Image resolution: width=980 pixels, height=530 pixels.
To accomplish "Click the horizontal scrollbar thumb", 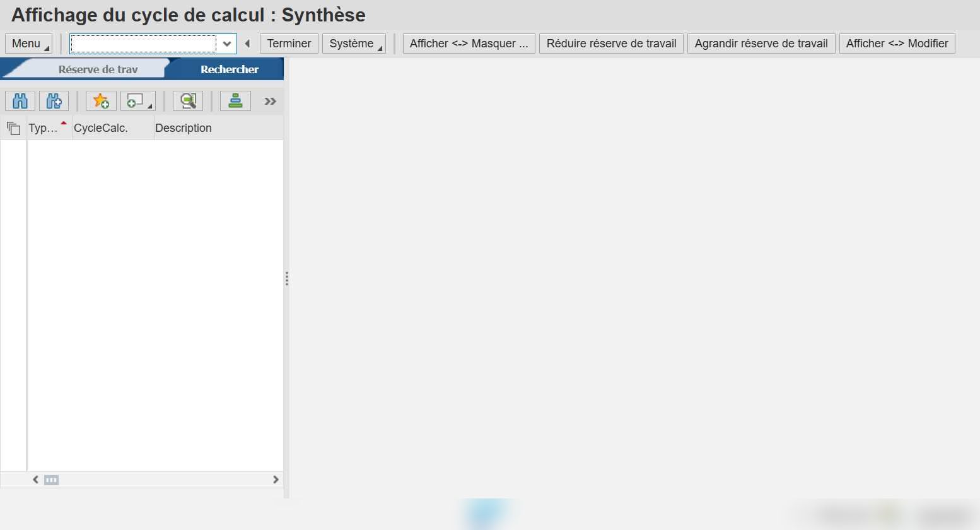I will [x=51, y=480].
